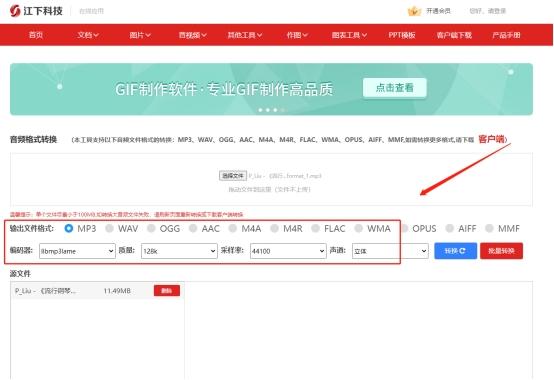Click the red 批量转换 batch convert button
Screen dimensions: 554x380
(x=501, y=251)
